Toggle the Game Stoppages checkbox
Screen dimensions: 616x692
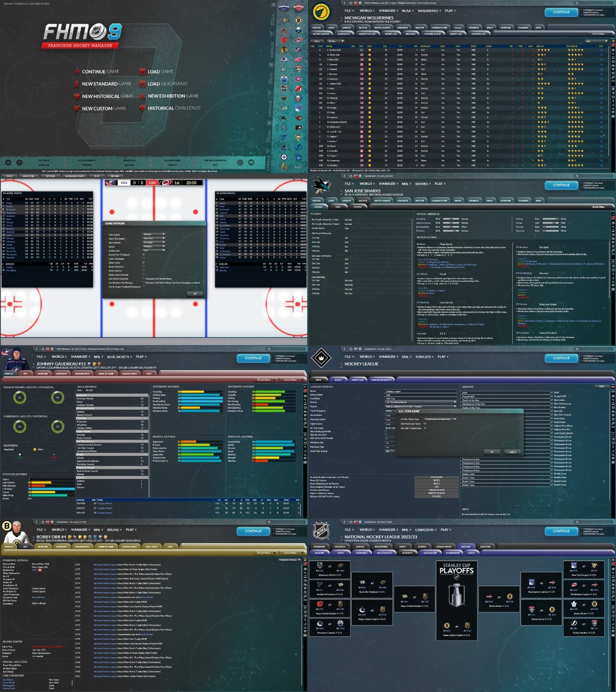[144, 259]
